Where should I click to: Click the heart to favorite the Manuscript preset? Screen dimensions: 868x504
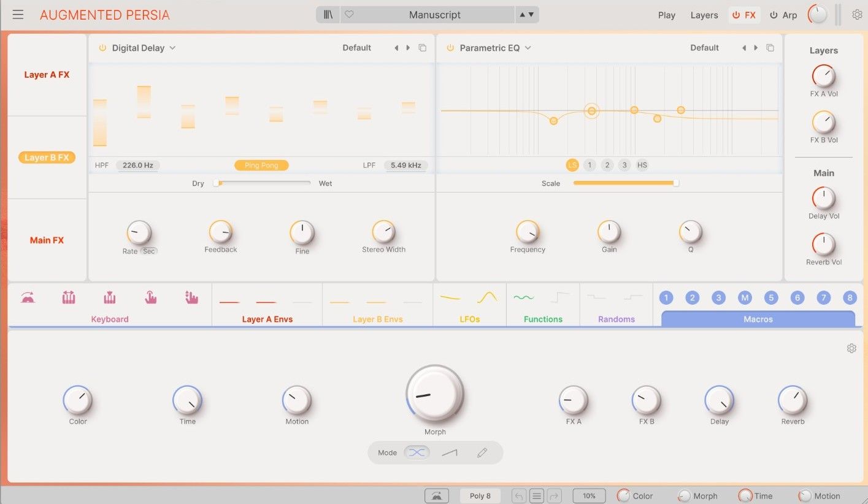(x=349, y=14)
